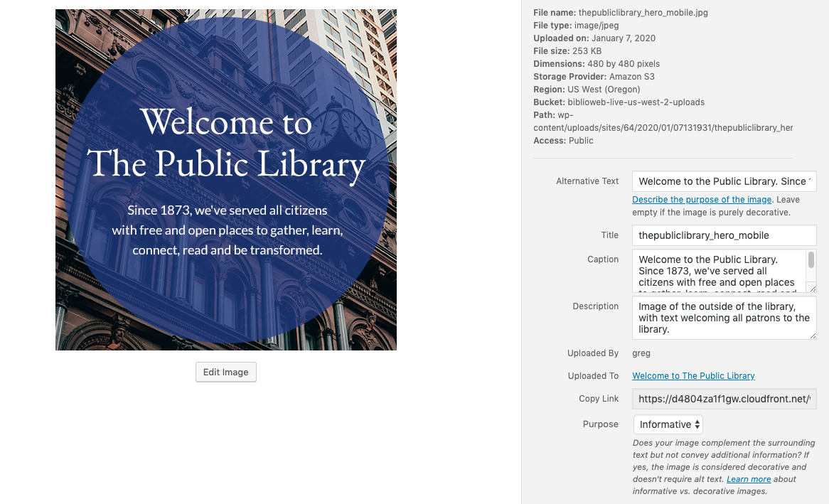The image size is (829, 504).
Task: Click the uploader name greg
Action: (641, 353)
